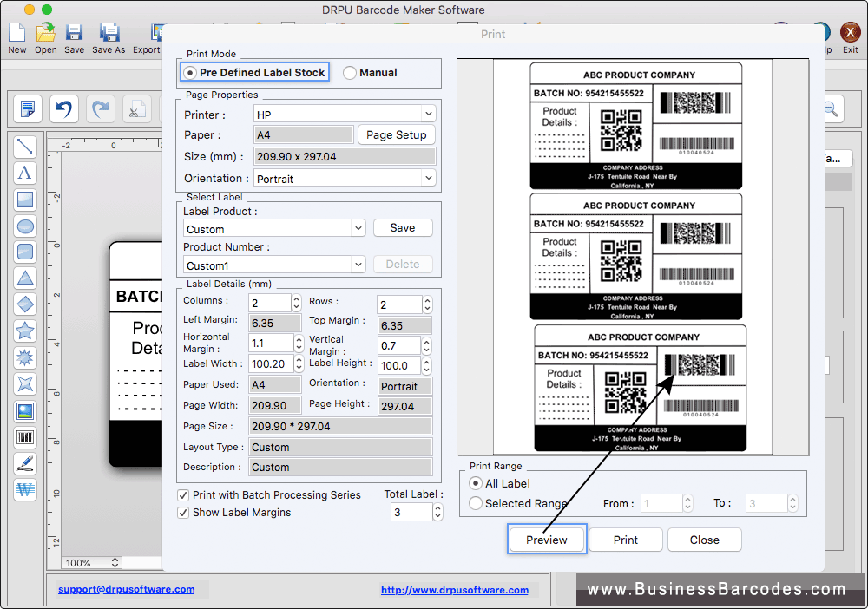Click the Close button in dialog
Image resolution: width=868 pixels, height=609 pixels.
(x=704, y=540)
